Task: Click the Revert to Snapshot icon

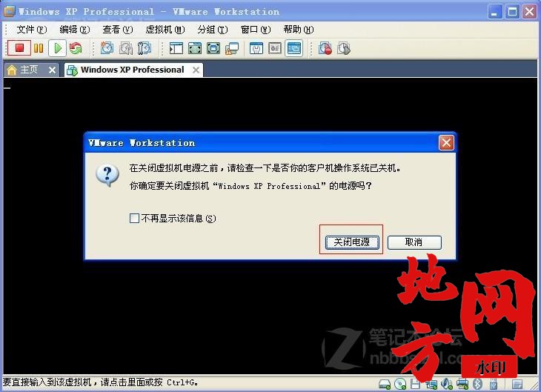Action: (125, 48)
